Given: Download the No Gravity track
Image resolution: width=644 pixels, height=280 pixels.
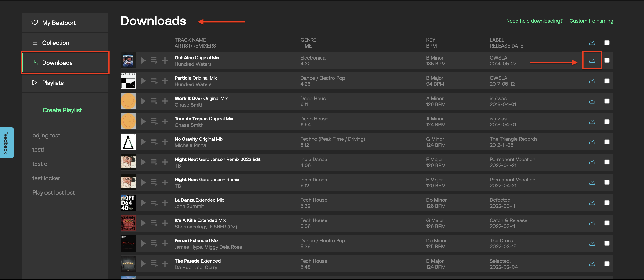Looking at the screenshot, I should 592,141.
